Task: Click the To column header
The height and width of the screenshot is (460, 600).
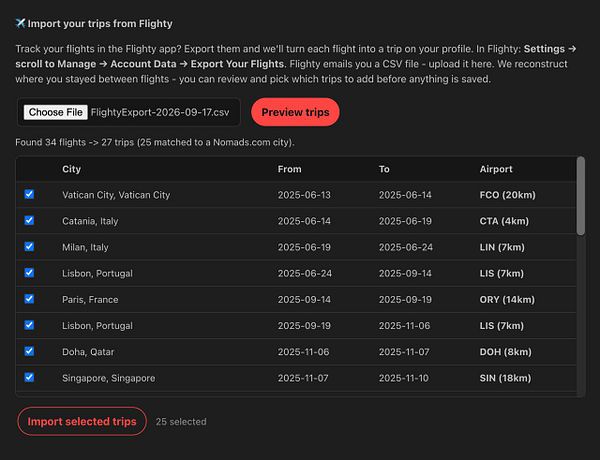Action: pos(384,169)
